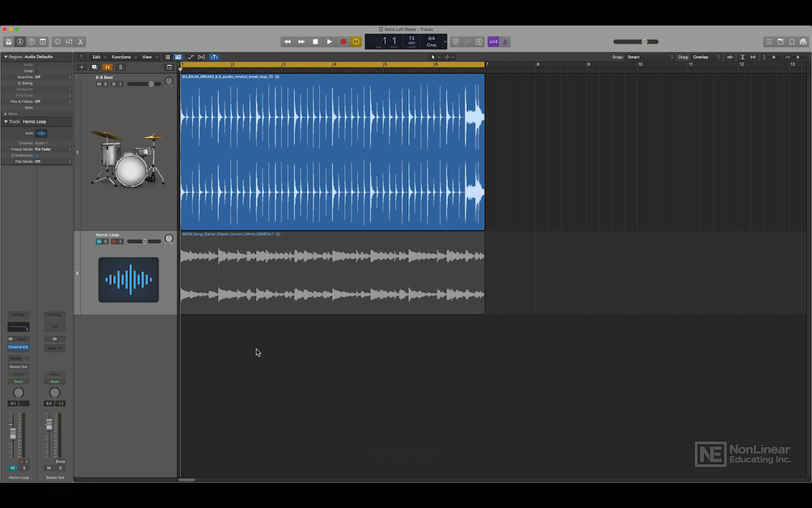
Task: Click the red Record button
Action: (343, 42)
